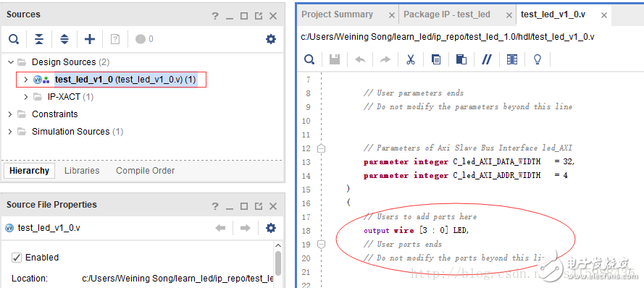Click the Copy icon in the editor toolbar
This screenshot has height=288, width=644.
[x=436, y=59]
